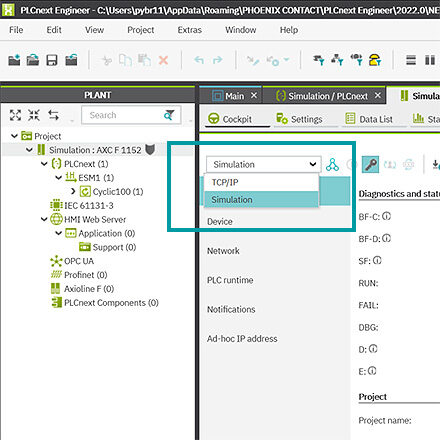The height and width of the screenshot is (440, 440).
Task: Switch to the Settings tab
Action: tap(299, 119)
